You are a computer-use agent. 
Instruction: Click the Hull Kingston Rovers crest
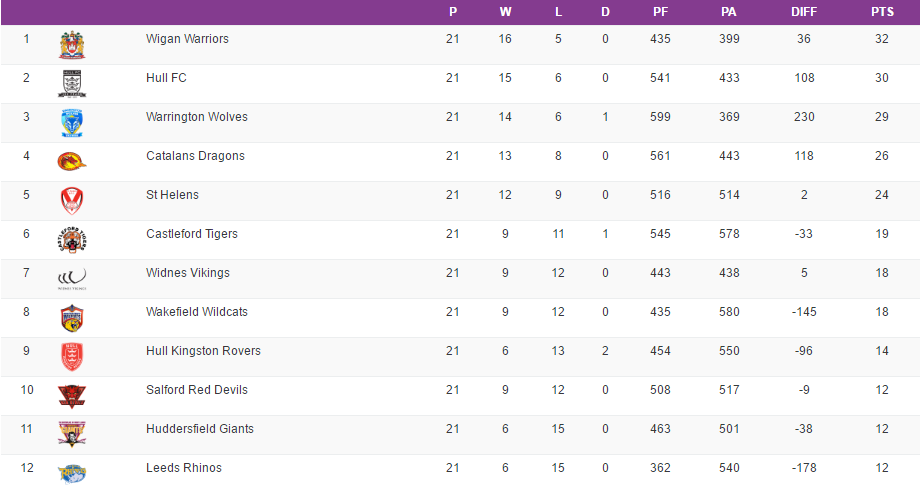[72, 356]
